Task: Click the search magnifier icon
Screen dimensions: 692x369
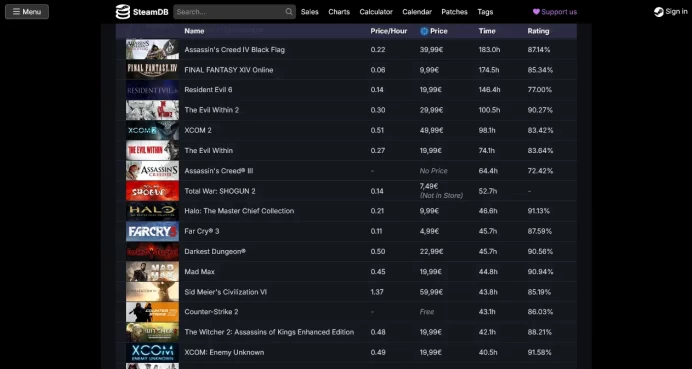Action: click(x=289, y=12)
